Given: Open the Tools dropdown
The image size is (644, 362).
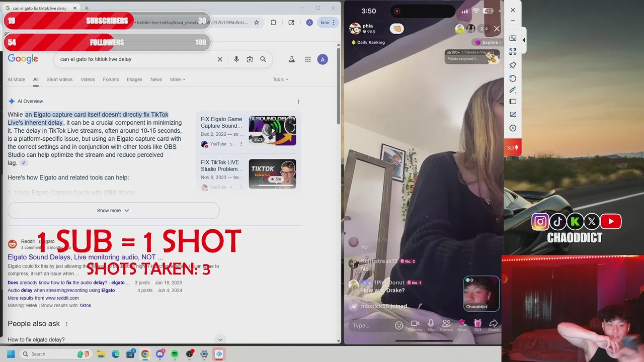Looking at the screenshot, I should pos(280,79).
